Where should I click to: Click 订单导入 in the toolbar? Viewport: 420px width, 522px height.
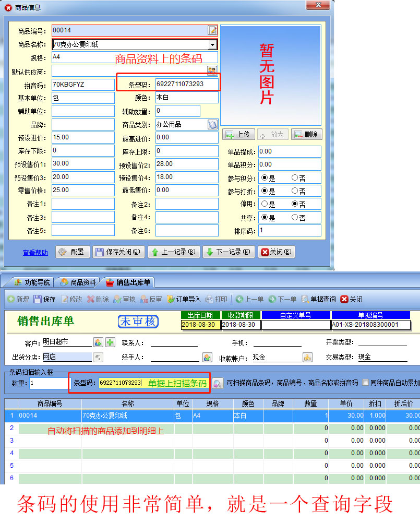[184, 299]
